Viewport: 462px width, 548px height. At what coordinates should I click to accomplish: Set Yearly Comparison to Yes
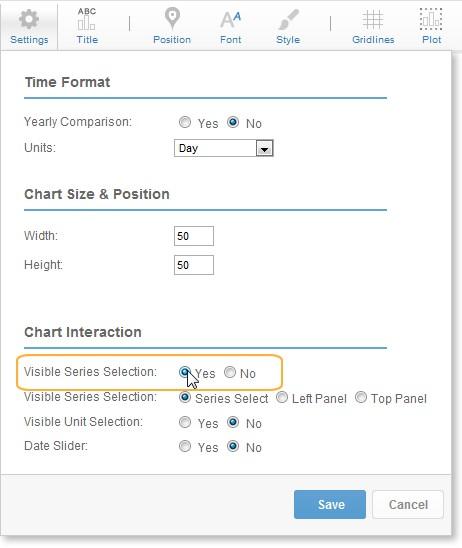click(x=185, y=122)
